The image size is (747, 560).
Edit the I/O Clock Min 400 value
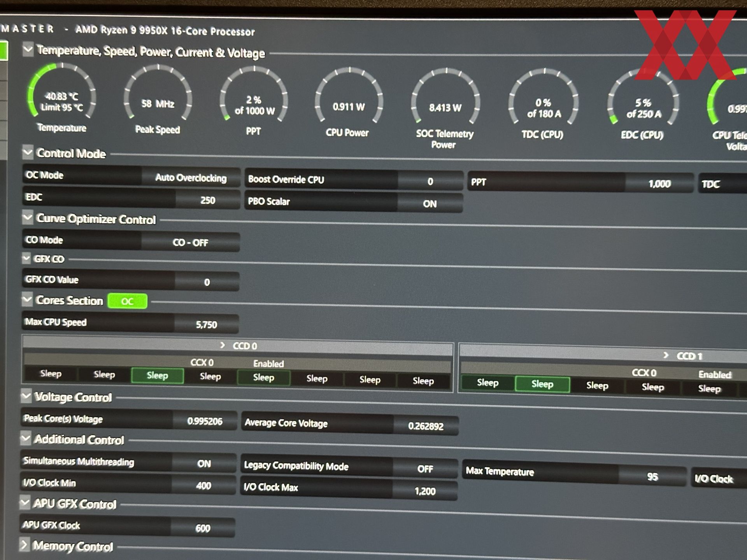(x=203, y=486)
